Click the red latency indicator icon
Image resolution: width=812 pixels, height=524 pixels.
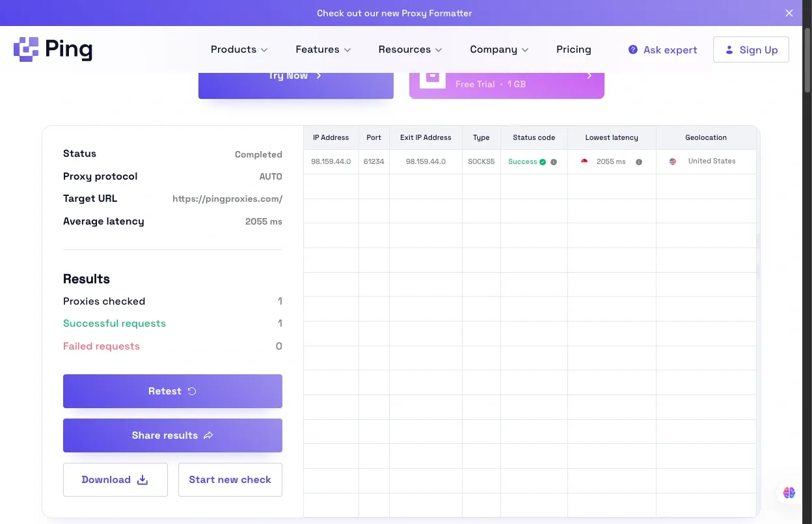pos(584,161)
